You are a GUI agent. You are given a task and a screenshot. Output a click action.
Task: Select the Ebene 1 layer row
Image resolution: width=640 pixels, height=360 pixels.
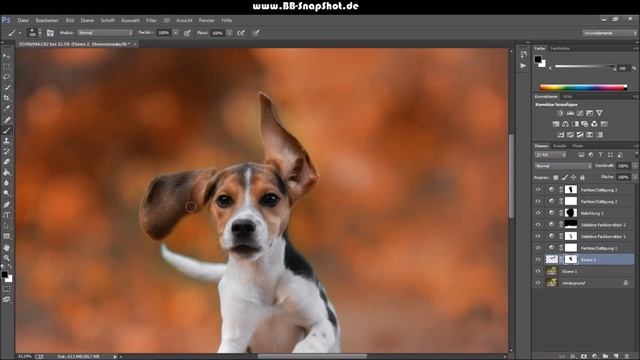pyautogui.click(x=584, y=271)
